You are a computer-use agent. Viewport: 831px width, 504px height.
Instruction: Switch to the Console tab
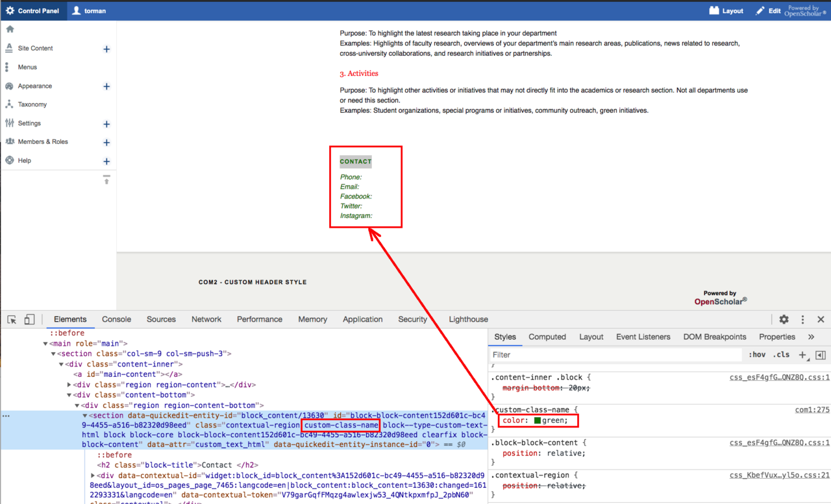click(x=116, y=319)
